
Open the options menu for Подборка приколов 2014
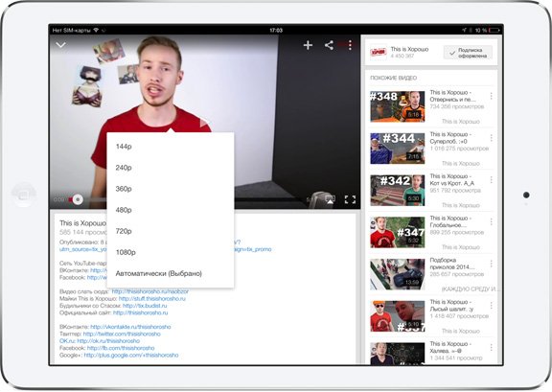click(491, 264)
